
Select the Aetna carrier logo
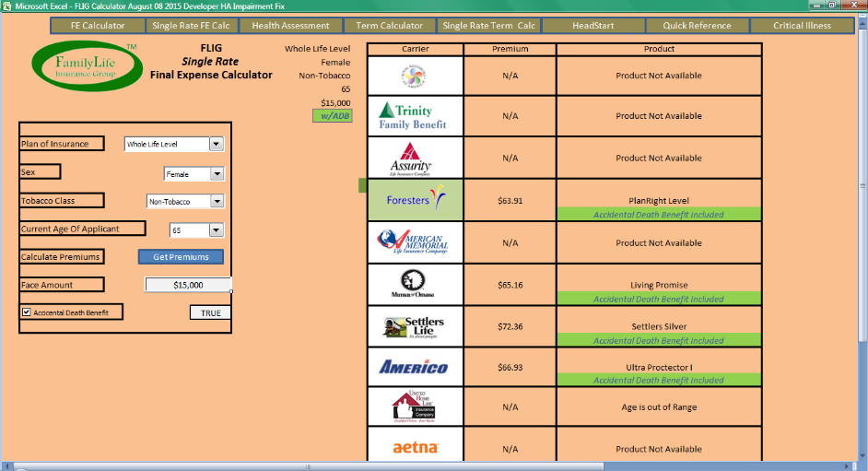416,447
